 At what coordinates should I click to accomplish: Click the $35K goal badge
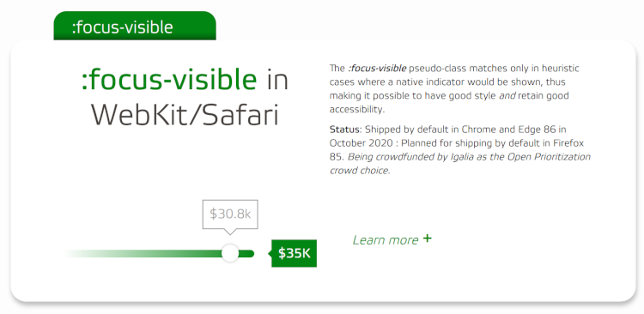pyautogui.click(x=294, y=253)
